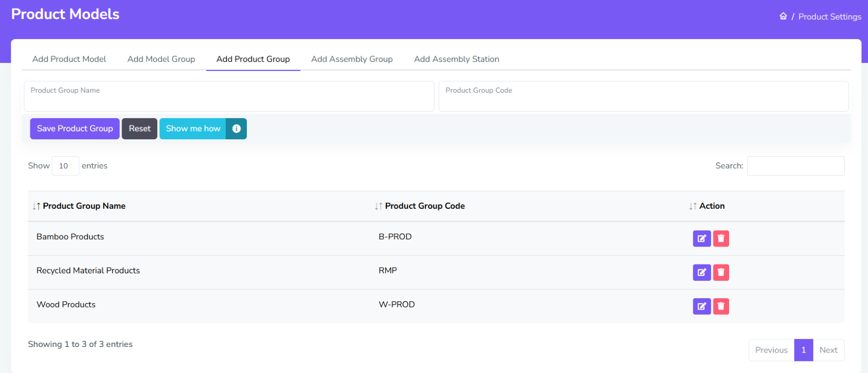Switch to Add Product Model tab
This screenshot has width=868, height=373.
(x=69, y=59)
